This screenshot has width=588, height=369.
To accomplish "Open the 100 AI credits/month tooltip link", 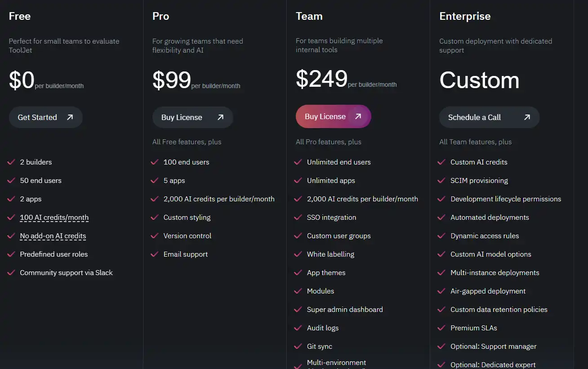I will [x=54, y=217].
